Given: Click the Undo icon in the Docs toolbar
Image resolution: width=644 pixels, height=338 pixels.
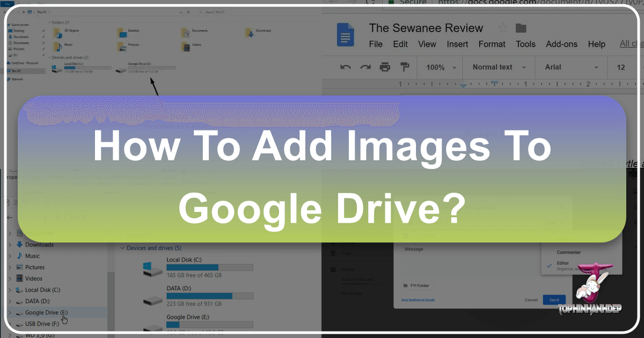Looking at the screenshot, I should point(345,66).
